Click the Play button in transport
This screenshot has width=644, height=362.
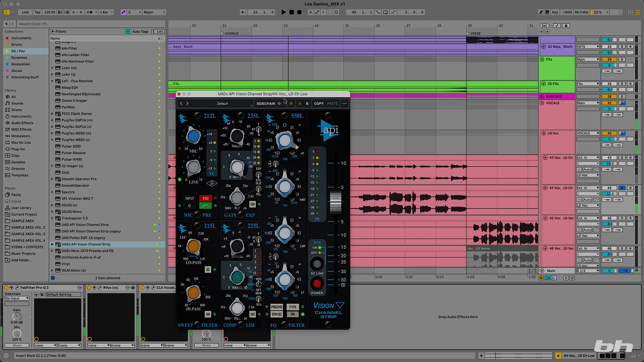[x=283, y=12]
